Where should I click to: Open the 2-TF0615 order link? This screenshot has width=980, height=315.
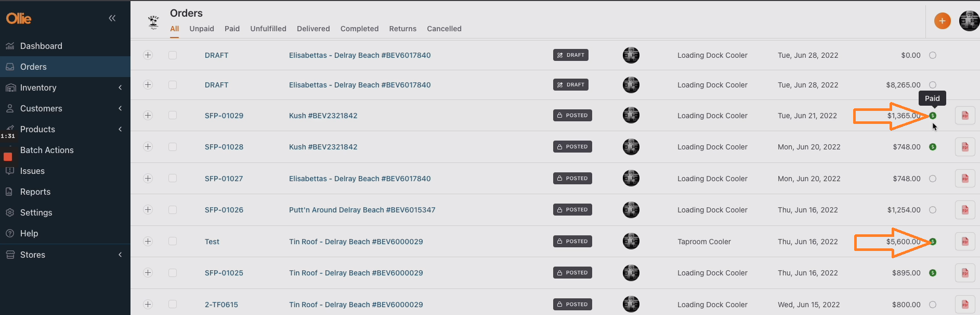point(221,305)
